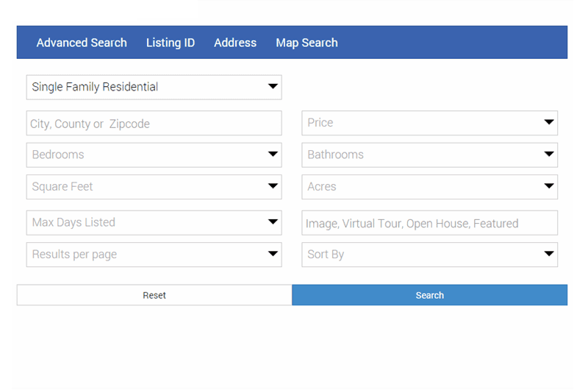Expand the Square Feet dropdown

click(154, 187)
